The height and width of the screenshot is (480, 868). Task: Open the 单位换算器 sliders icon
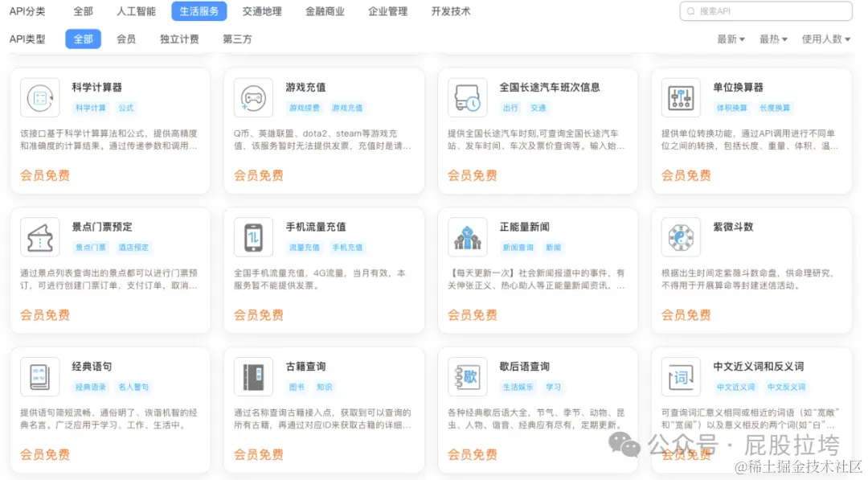(681, 97)
